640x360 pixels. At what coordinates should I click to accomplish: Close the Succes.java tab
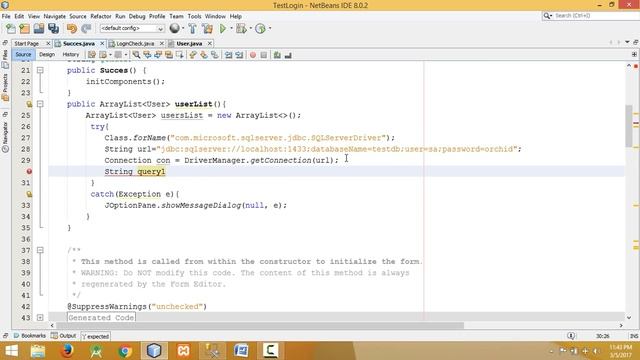102,43
